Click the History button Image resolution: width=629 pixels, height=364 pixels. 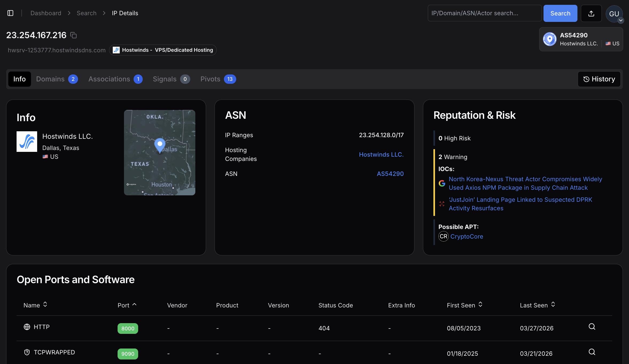(x=599, y=79)
